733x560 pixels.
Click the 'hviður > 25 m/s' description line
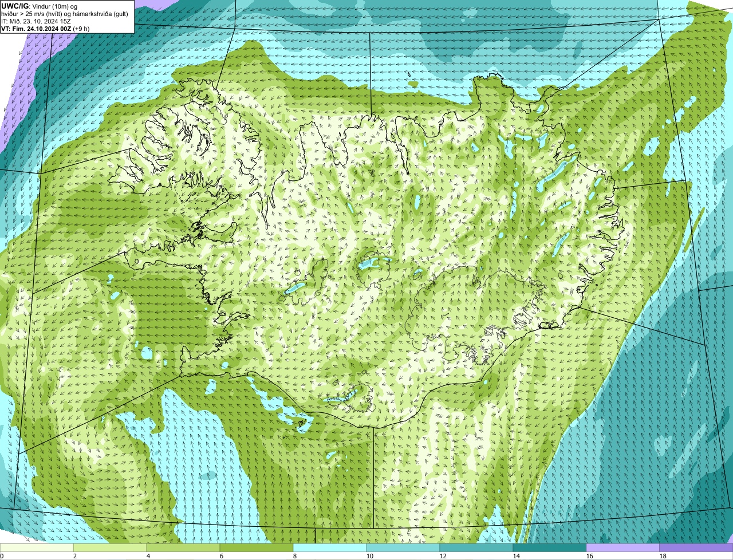pos(65,13)
